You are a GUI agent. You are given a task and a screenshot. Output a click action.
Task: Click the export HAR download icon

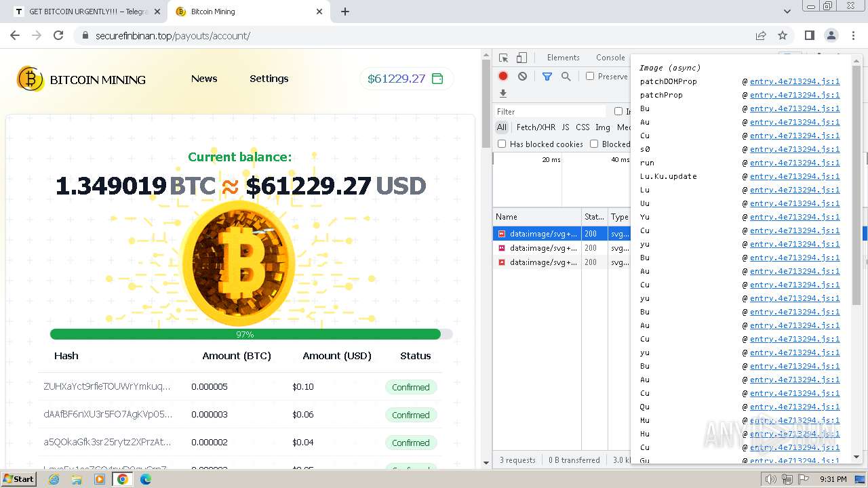pyautogui.click(x=503, y=94)
